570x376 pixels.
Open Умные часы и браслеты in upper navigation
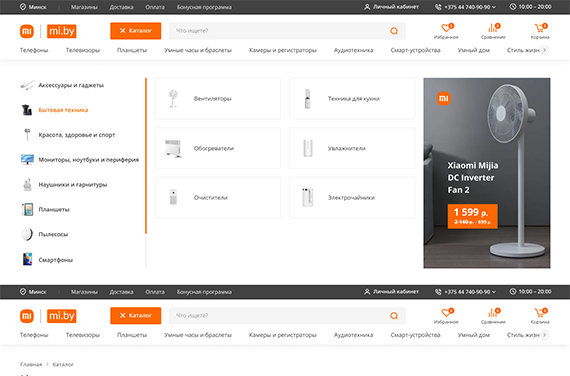(x=198, y=50)
